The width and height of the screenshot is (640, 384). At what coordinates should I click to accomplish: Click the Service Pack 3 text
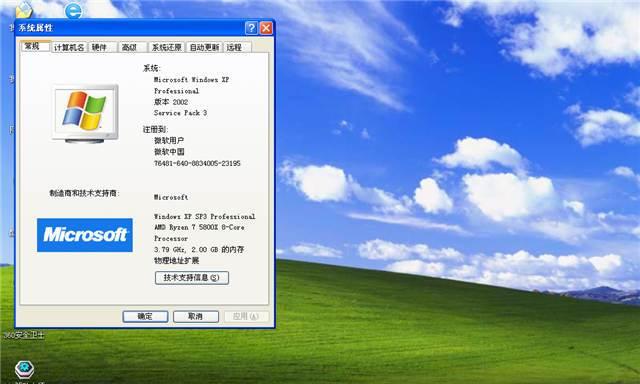pos(180,113)
